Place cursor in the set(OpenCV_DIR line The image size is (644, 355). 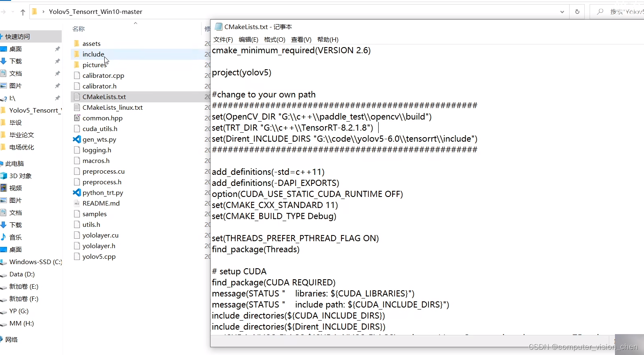322,117
